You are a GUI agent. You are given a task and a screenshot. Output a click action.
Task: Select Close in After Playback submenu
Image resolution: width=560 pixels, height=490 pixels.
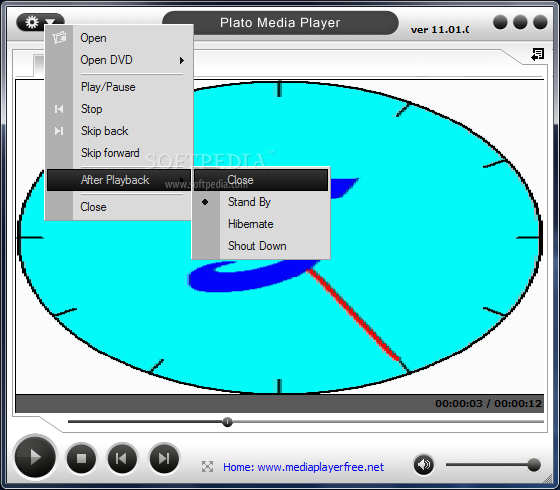[261, 180]
